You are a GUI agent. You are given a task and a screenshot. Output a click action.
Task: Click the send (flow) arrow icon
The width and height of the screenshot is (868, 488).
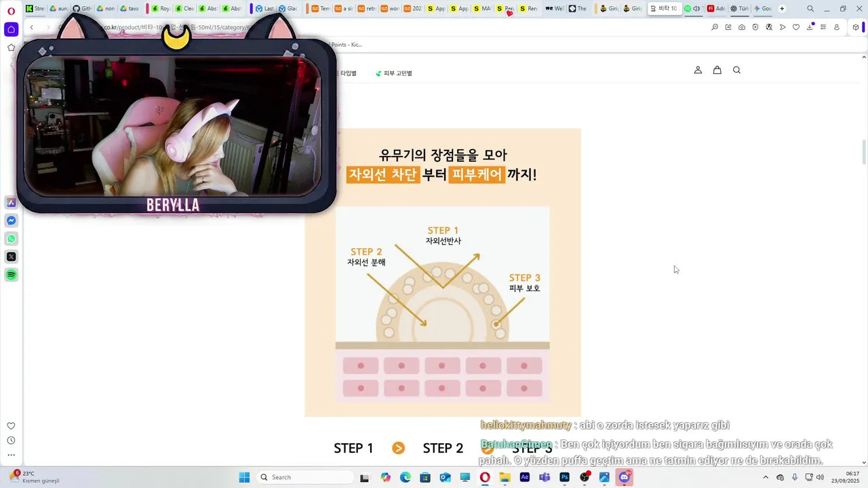[x=783, y=27]
